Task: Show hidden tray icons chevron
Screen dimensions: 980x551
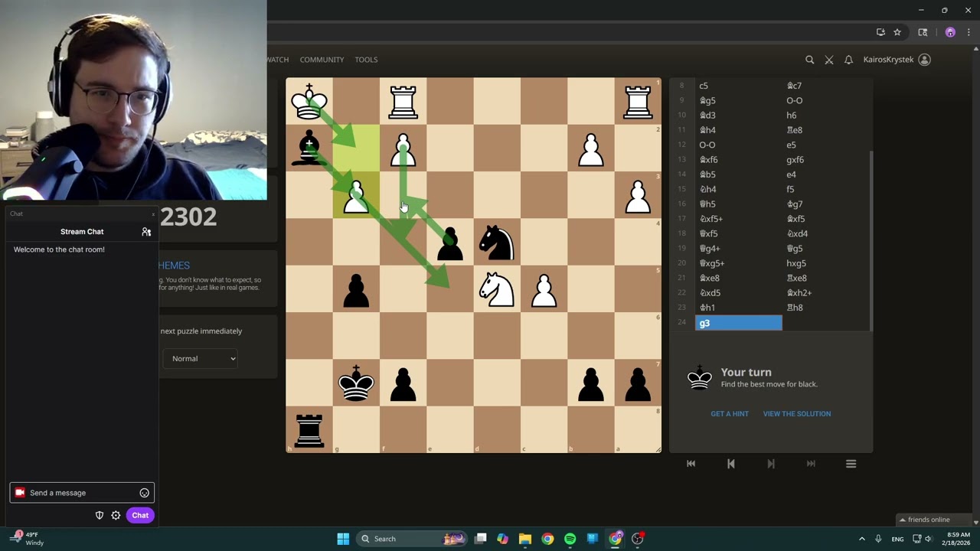Action: click(861, 539)
